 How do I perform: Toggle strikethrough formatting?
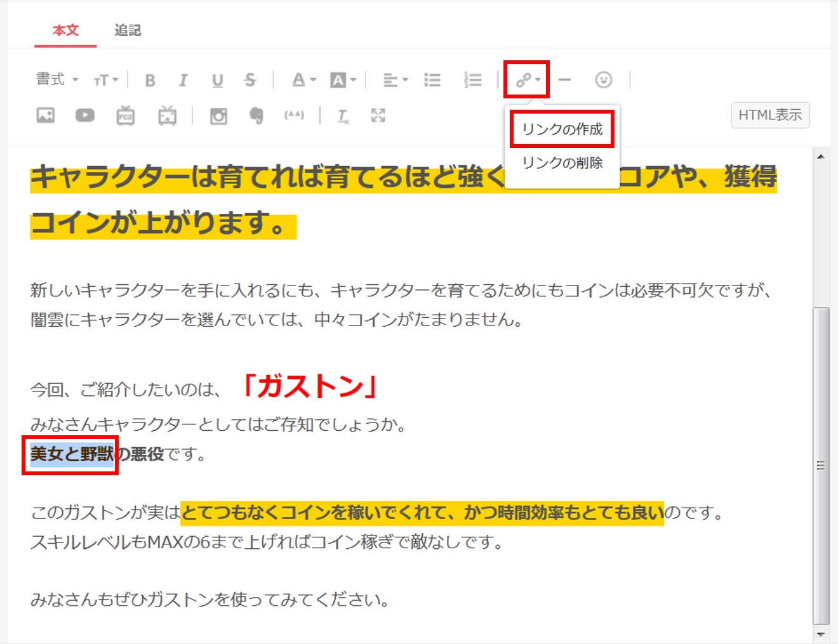[x=250, y=80]
